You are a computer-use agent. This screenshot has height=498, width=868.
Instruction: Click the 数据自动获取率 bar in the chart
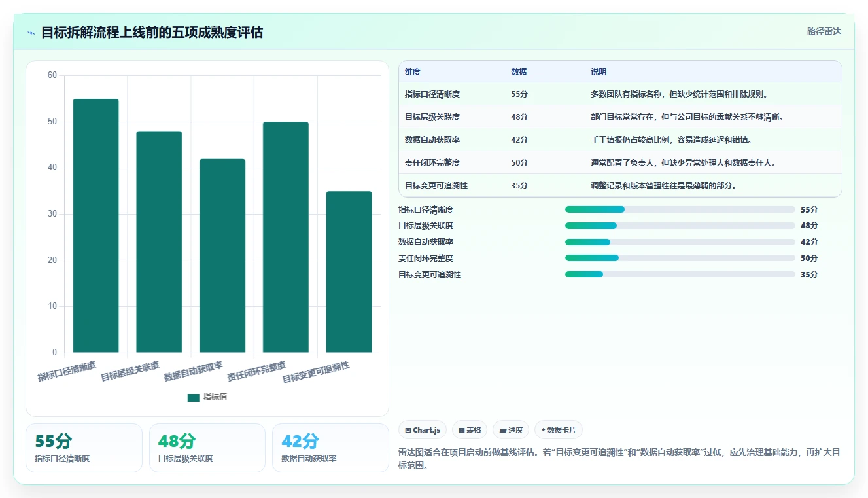coord(222,256)
